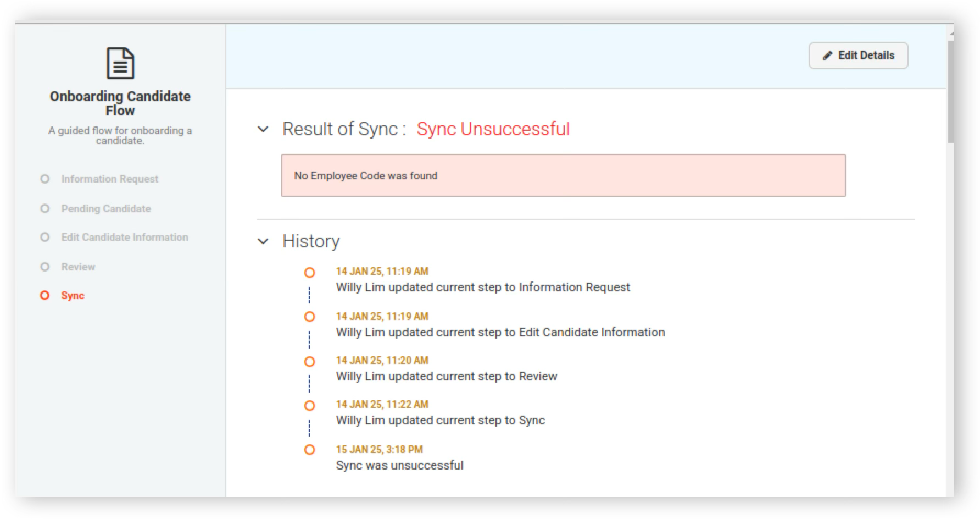Click timeline marker for Review step update
The height and width of the screenshot is (519, 980).
310,362
